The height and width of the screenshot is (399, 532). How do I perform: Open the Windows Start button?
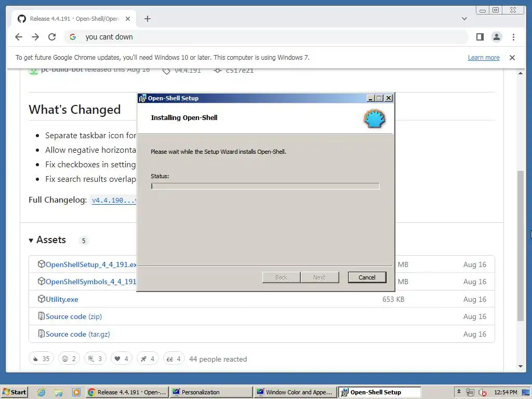14,392
